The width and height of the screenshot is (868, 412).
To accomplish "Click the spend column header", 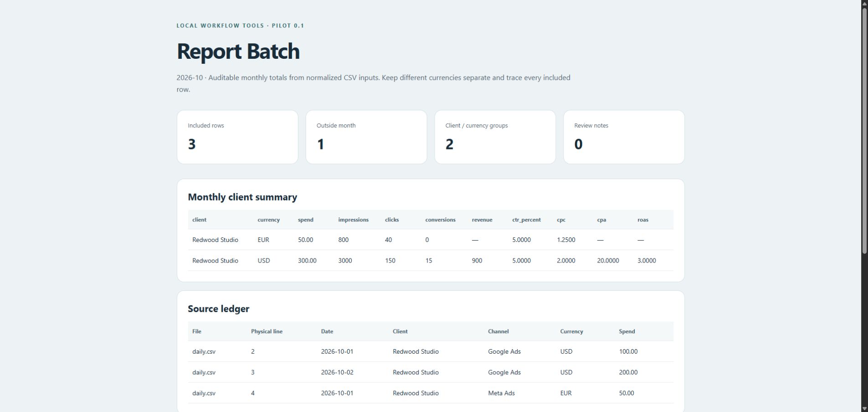I will point(306,220).
